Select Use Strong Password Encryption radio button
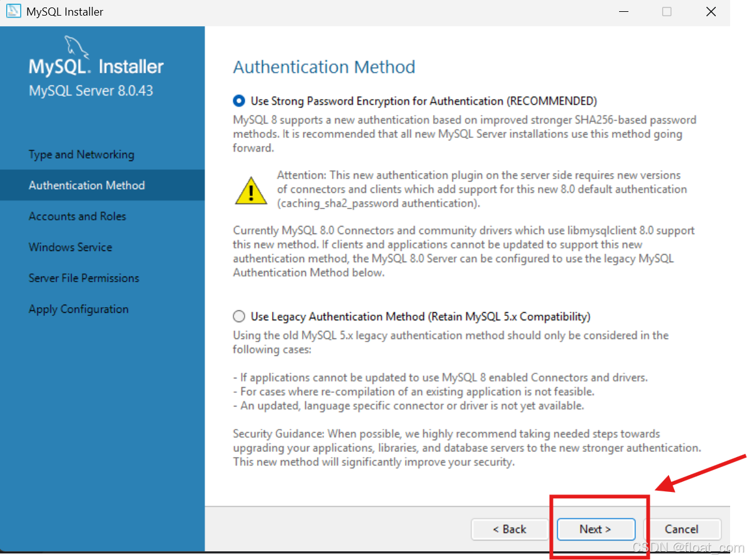The image size is (747, 560). click(x=239, y=101)
